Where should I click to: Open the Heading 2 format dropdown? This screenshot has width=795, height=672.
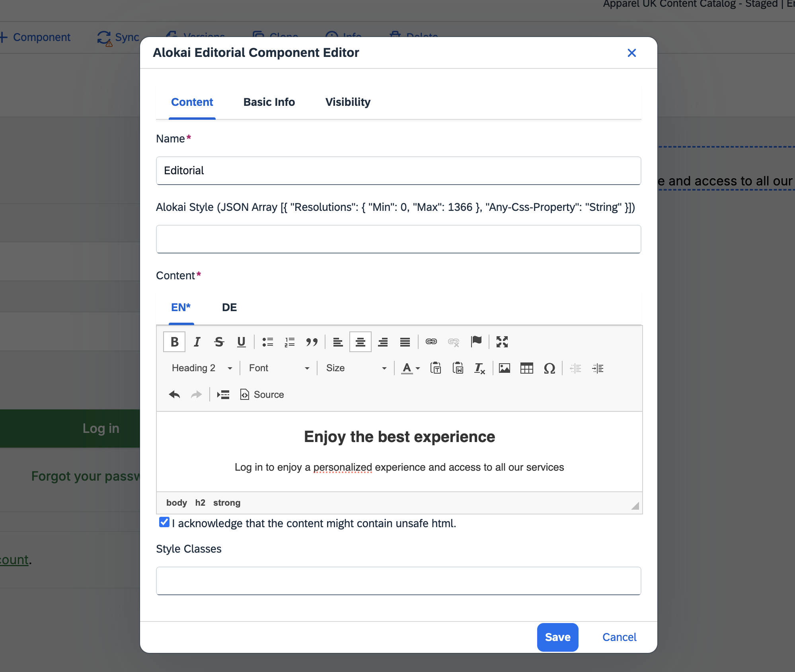pos(202,368)
